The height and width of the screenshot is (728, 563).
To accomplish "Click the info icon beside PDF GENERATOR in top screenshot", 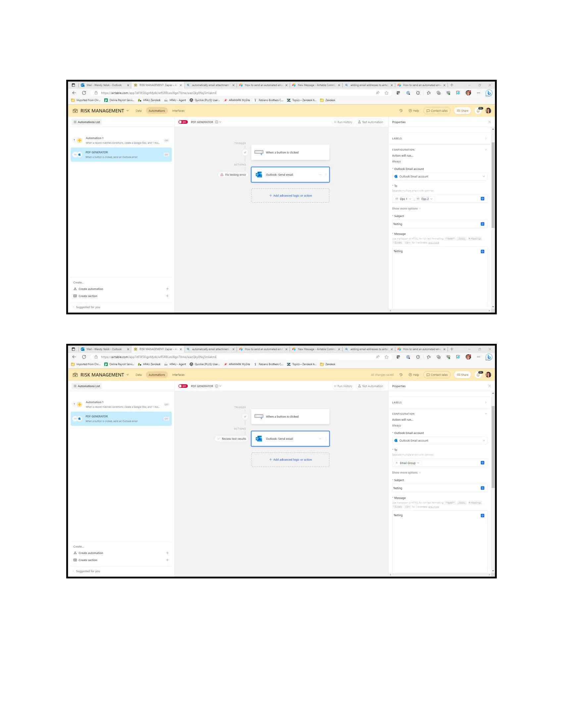I will [217, 122].
